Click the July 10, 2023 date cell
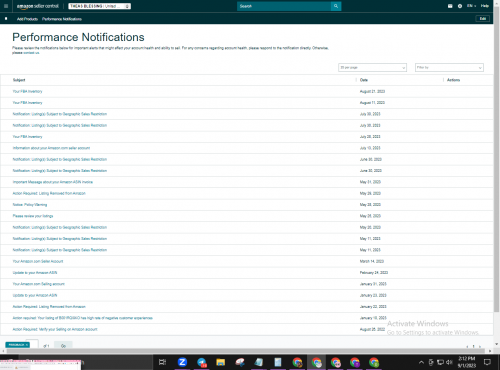 [370, 148]
